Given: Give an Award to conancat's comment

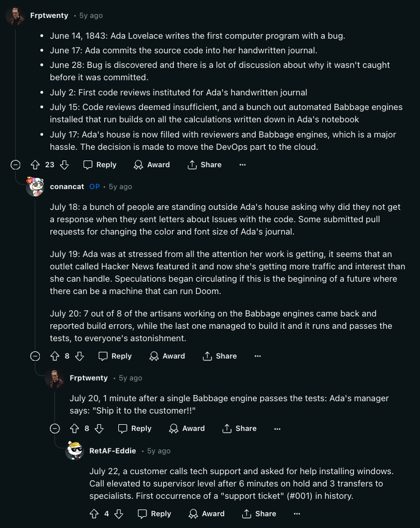Looking at the screenshot, I should click(x=167, y=356).
